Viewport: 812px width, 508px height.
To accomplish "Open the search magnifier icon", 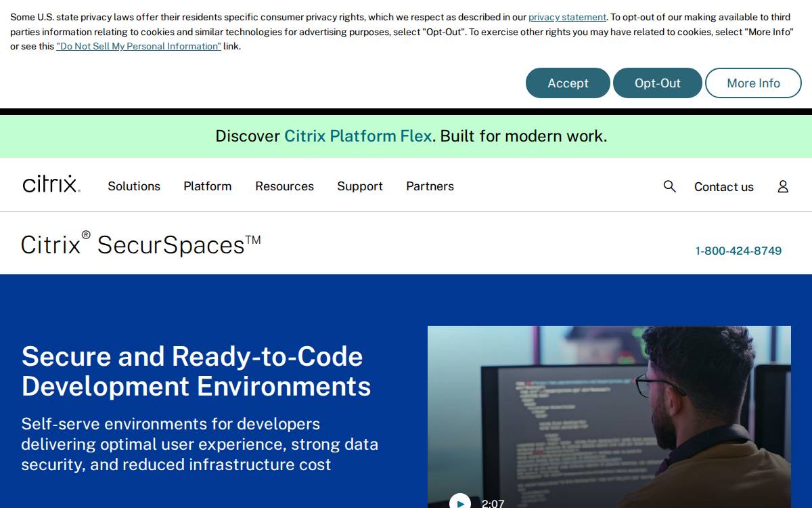I will coord(670,186).
